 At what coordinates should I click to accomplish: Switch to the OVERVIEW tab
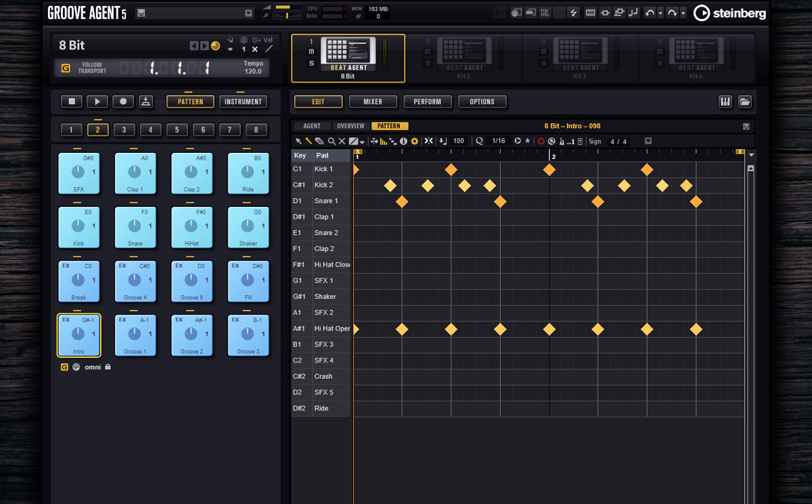[x=351, y=126]
